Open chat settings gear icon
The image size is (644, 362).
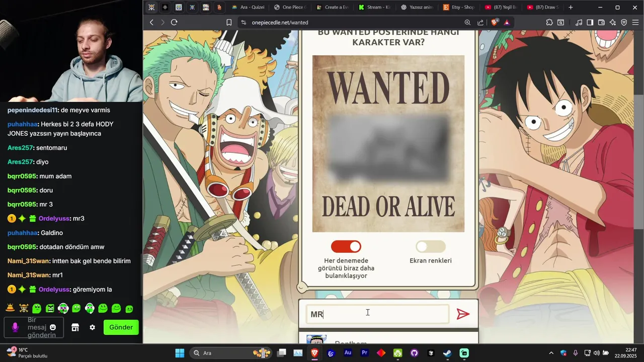[92, 327]
